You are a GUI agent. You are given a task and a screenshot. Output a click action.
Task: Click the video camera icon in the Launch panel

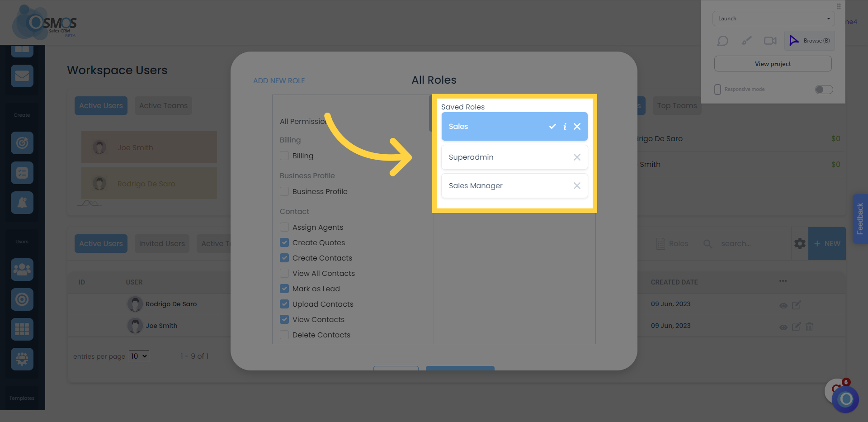770,41
